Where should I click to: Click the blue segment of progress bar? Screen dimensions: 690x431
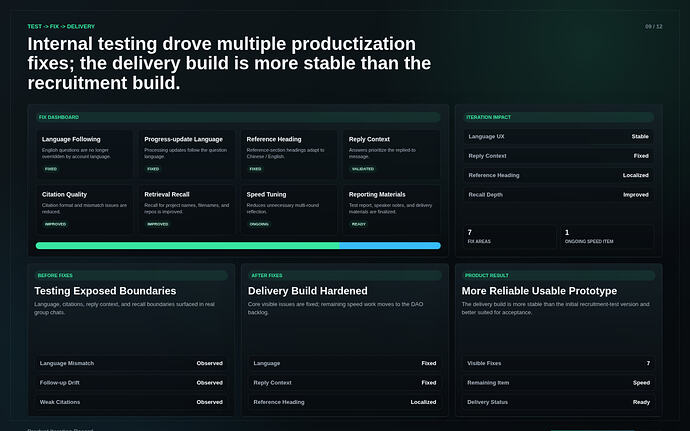click(x=390, y=246)
